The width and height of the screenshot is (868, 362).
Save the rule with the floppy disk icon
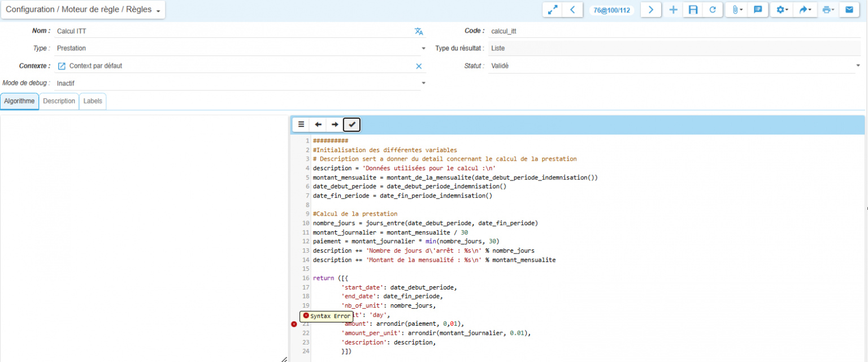click(693, 10)
